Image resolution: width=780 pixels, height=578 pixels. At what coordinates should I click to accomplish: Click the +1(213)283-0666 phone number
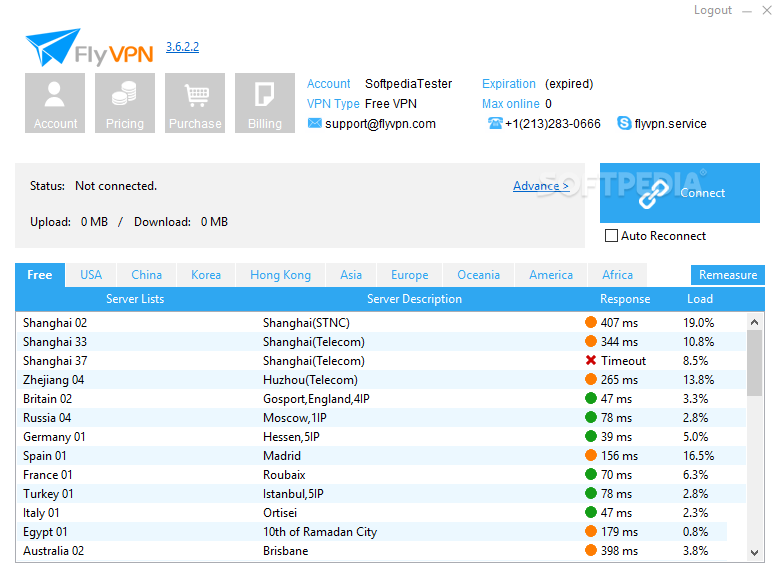point(553,123)
